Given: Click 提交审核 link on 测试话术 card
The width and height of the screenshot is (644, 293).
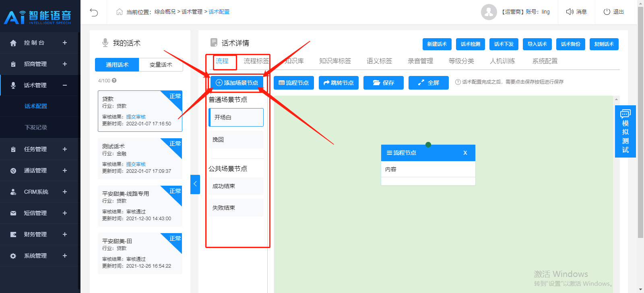Looking at the screenshot, I should tap(136, 164).
